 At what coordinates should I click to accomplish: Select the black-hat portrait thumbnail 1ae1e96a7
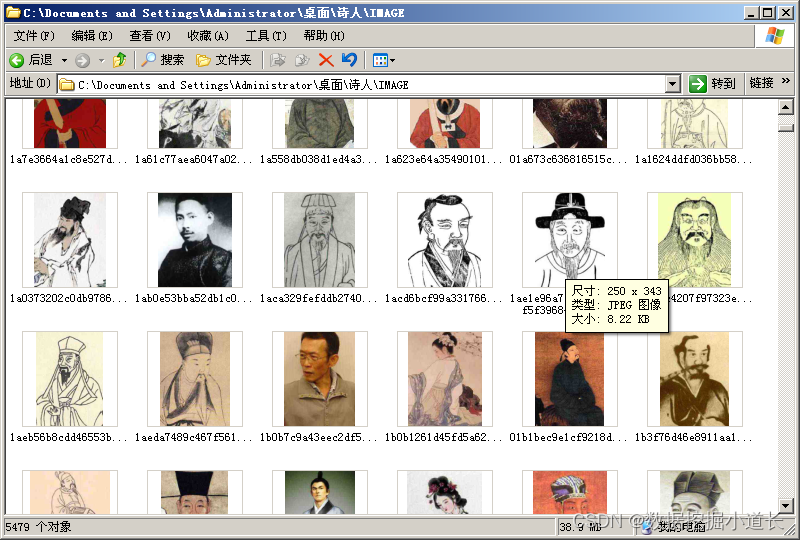pyautogui.click(x=570, y=240)
